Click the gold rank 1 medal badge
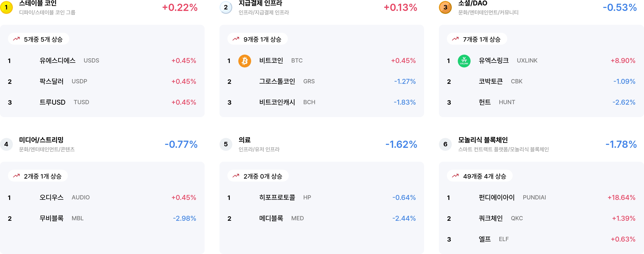Image resolution: width=644 pixels, height=254 pixels. 6,7
